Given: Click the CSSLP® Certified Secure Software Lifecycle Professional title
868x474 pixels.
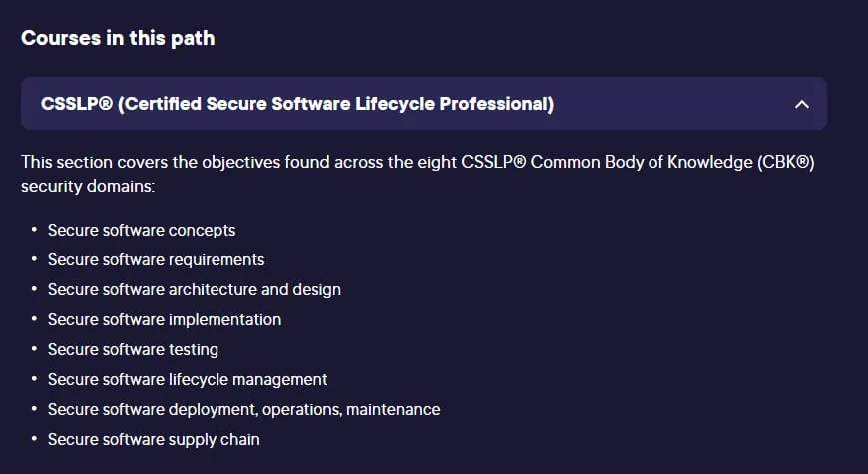Looking at the screenshot, I should click(x=297, y=104).
